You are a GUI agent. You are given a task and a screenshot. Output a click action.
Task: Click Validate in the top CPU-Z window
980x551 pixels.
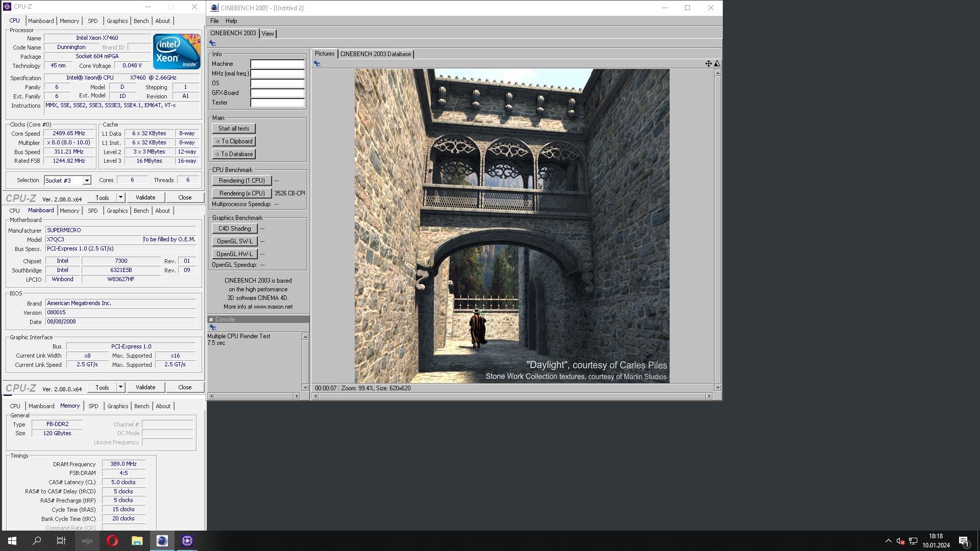[145, 197]
